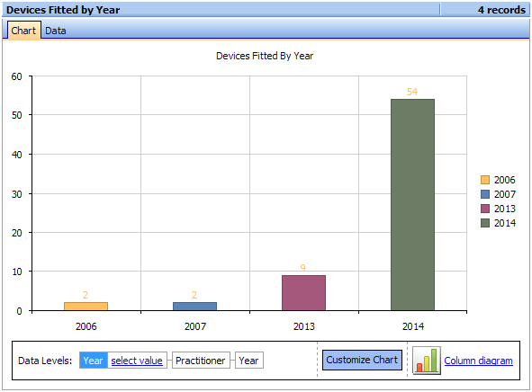This screenshot has width=532, height=392.
Task: Select the Practitioner data level
Action: pyautogui.click(x=201, y=361)
